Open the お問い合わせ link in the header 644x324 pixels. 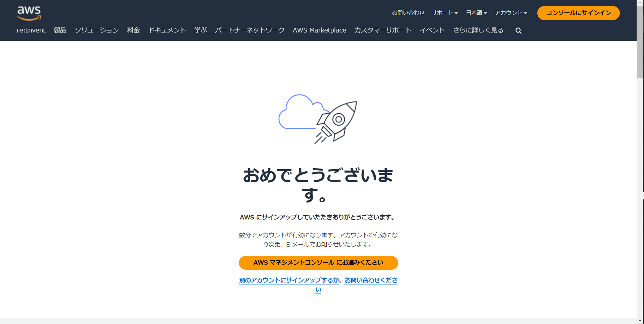408,13
